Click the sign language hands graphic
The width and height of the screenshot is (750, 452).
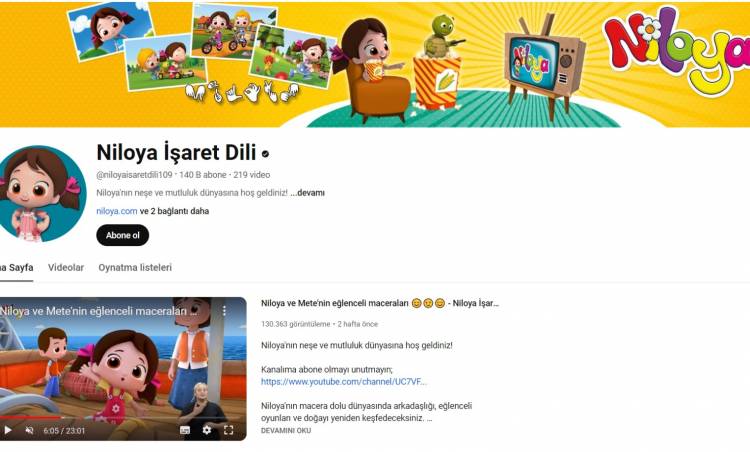tap(243, 91)
